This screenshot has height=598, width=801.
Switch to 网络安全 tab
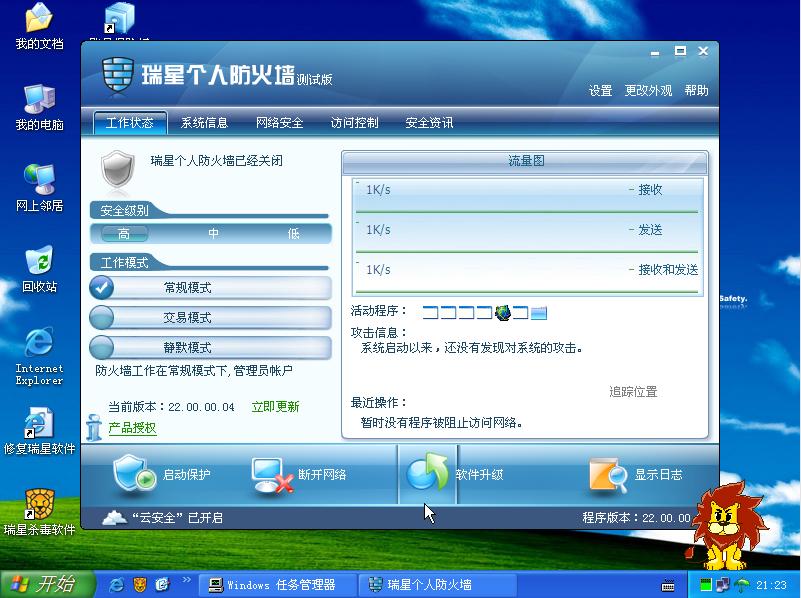pos(279,123)
